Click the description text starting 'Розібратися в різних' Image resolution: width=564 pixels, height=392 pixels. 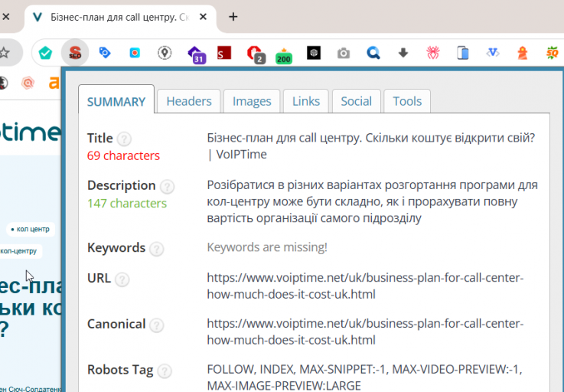tap(372, 201)
